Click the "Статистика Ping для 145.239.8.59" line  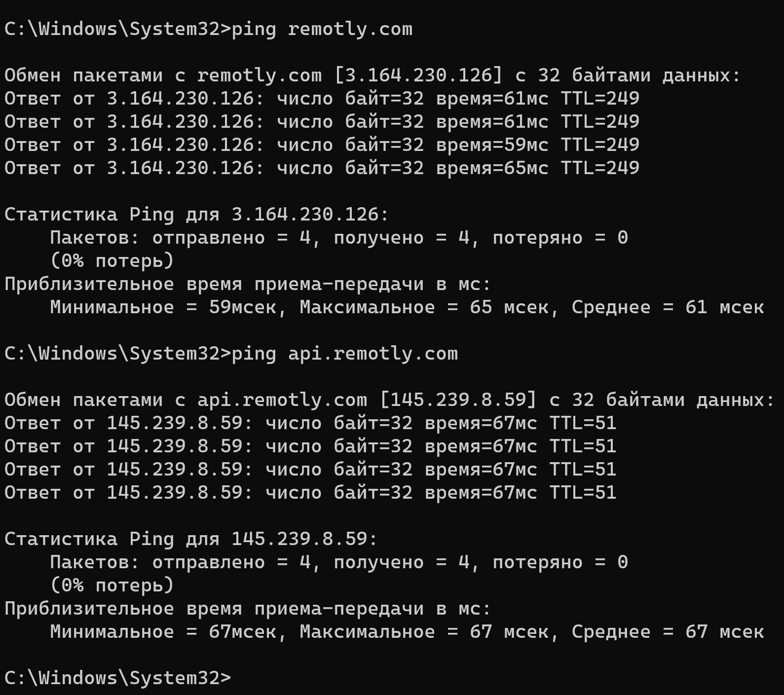click(x=190, y=539)
